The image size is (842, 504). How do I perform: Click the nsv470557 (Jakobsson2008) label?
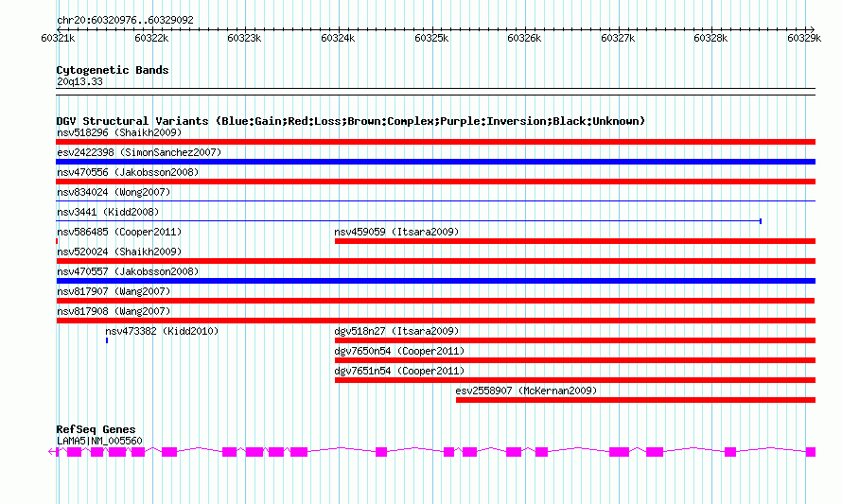128,271
